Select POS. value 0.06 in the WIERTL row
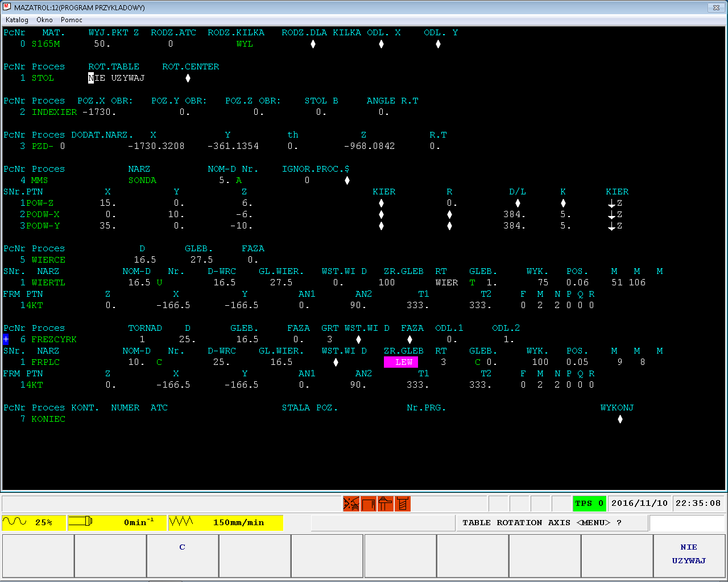This screenshot has height=582, width=728. pos(577,282)
